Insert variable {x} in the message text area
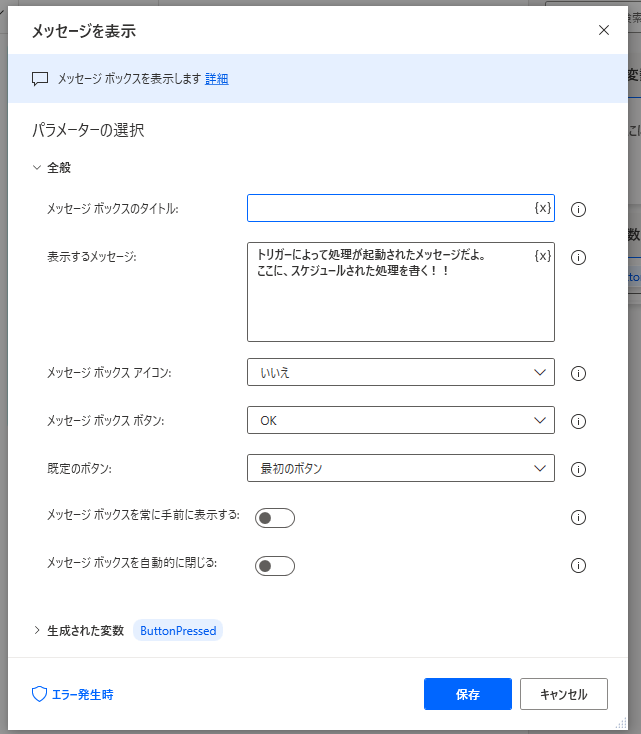Image resolution: width=641 pixels, height=734 pixels. (542, 256)
